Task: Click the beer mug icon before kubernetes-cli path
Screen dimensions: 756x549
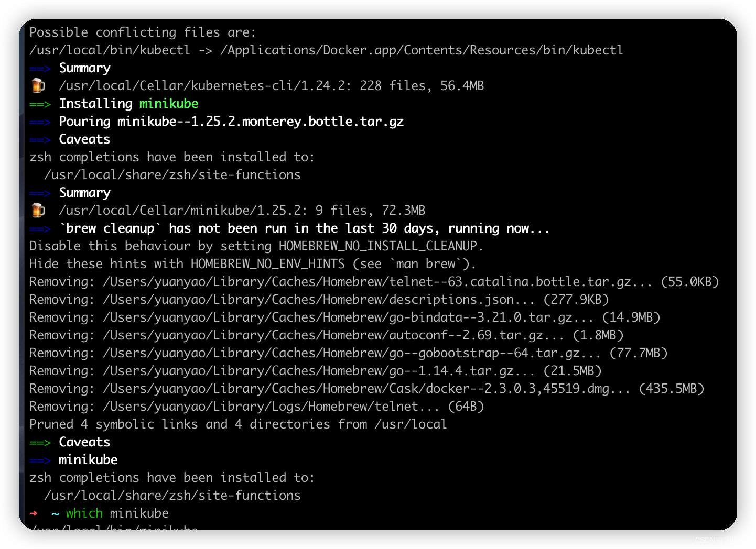Action: [x=38, y=85]
